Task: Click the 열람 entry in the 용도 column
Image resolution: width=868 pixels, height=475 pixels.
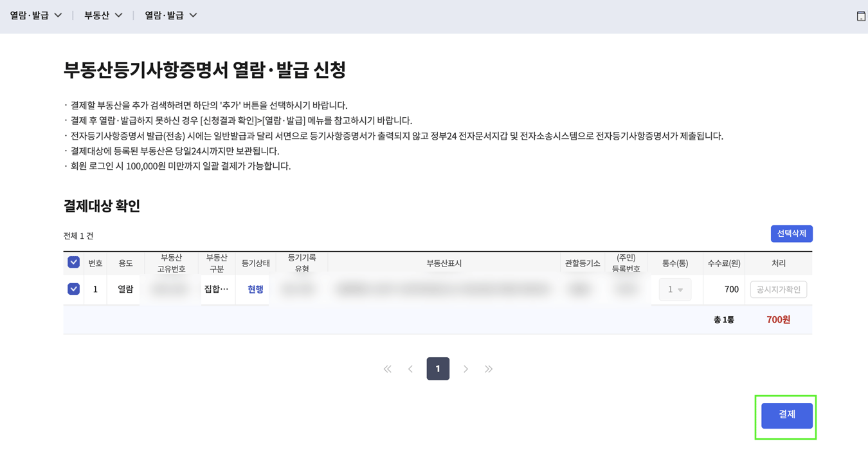Action: 123,289
